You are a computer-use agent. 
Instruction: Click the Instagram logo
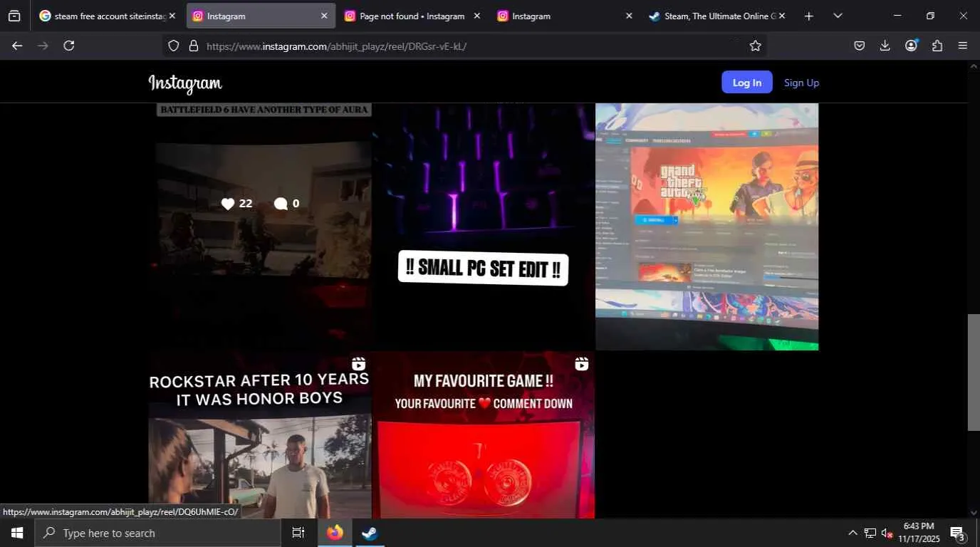pyautogui.click(x=185, y=83)
